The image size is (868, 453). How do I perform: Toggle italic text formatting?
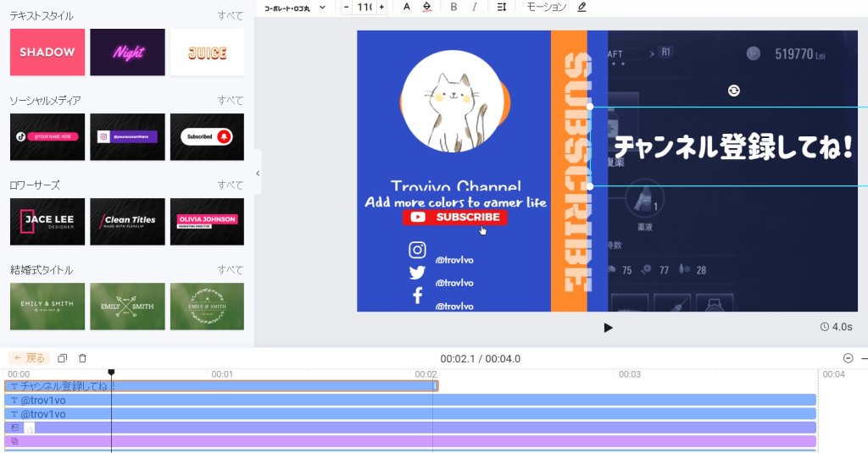point(474,7)
